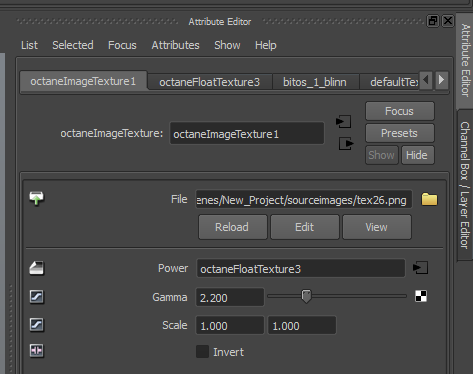
Task: Click the curve icon beside Gamma
Action: pyautogui.click(x=36, y=297)
